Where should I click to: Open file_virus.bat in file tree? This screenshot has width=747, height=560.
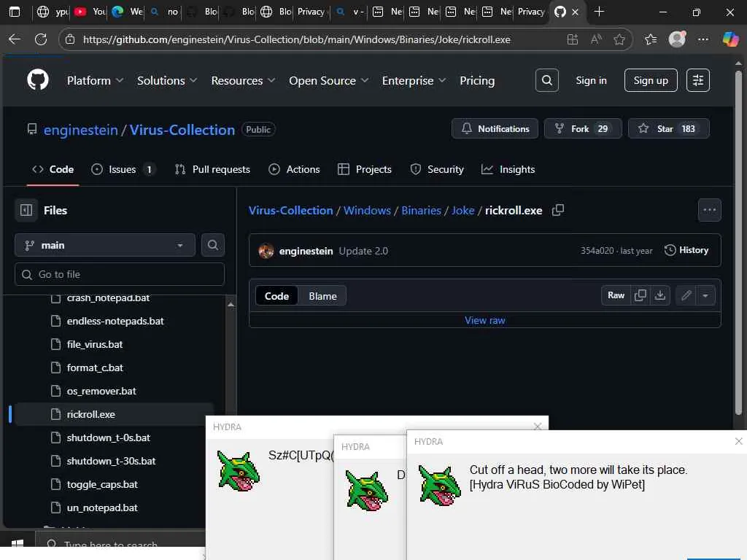point(95,344)
